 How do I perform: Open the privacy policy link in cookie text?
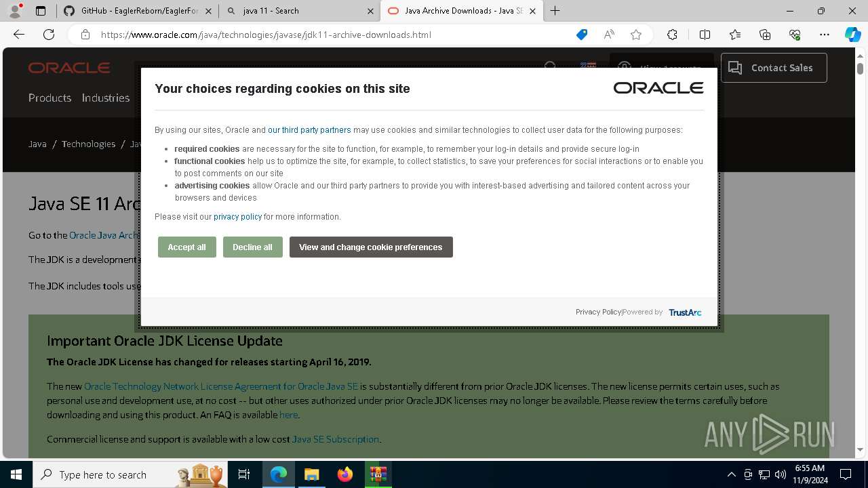pyautogui.click(x=237, y=217)
